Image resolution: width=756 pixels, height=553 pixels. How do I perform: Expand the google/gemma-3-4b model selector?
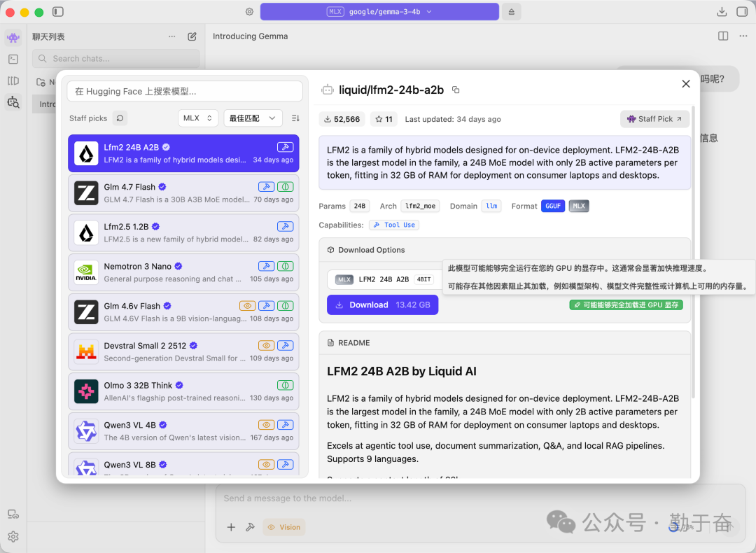tap(379, 12)
